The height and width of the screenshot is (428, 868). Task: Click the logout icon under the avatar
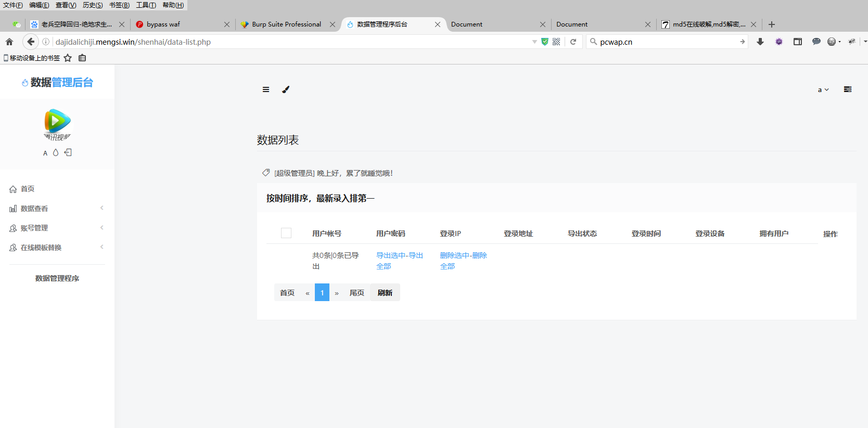point(68,152)
